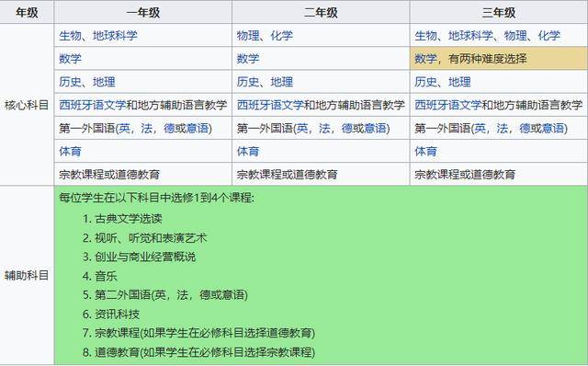Select list item 8 starting with 道德教育
The image size is (588, 366).
[205, 352]
